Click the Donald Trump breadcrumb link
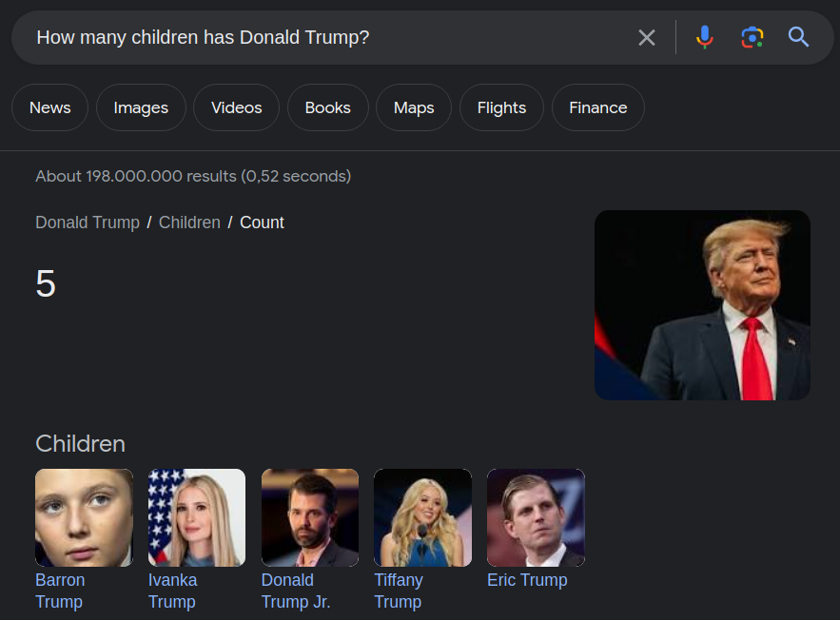The image size is (840, 620). click(88, 223)
